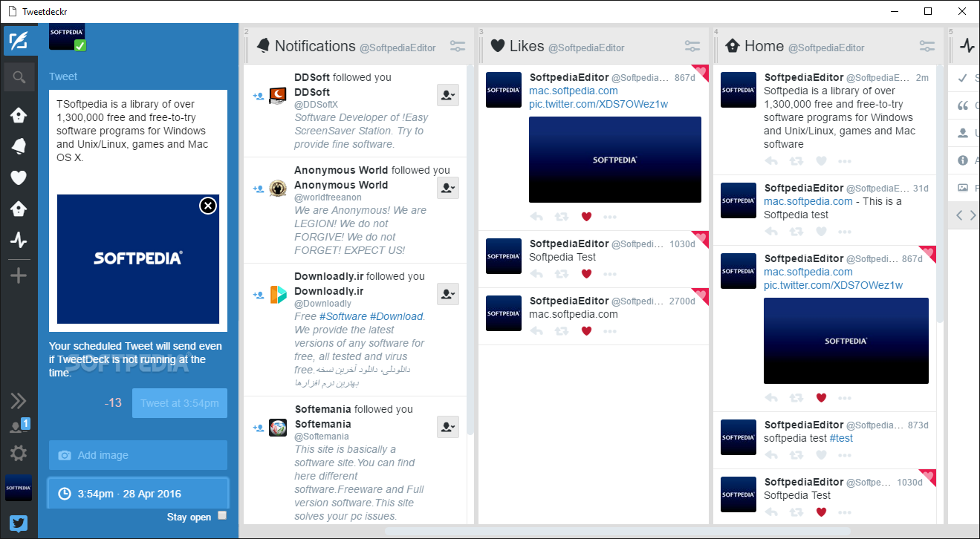980x539 pixels.
Task: Open the #Software hashtag link
Action: 343,316
